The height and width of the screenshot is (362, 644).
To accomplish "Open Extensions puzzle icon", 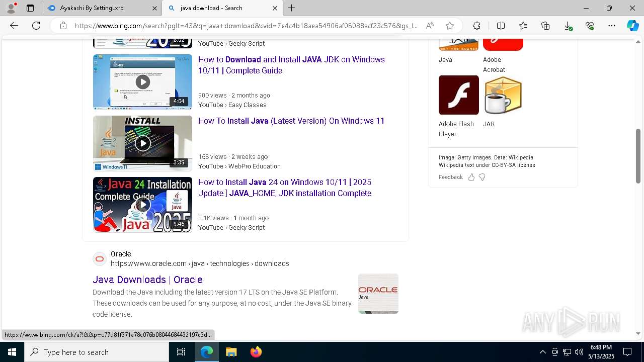I will 476,26.
